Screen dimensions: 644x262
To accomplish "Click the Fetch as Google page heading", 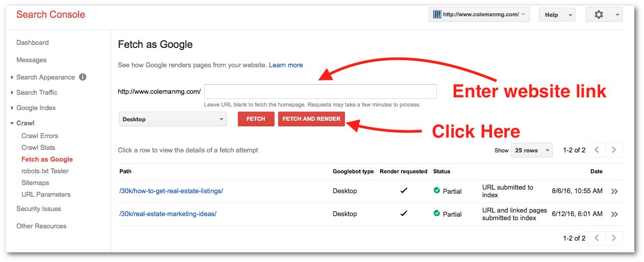I will [155, 44].
